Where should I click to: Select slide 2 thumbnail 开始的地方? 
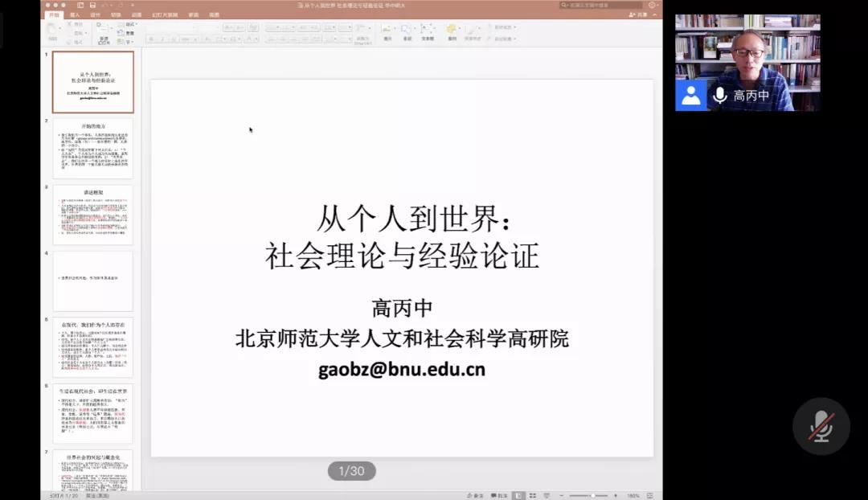click(x=93, y=149)
